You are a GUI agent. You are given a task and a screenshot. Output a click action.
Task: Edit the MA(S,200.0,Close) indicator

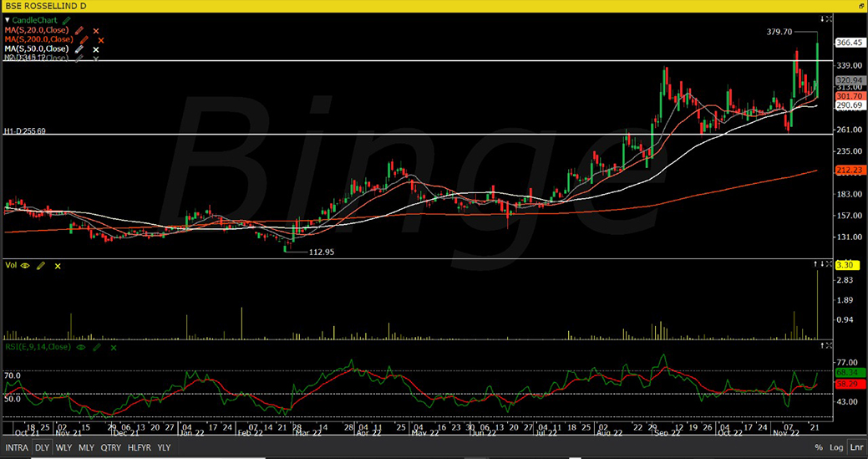click(84, 40)
